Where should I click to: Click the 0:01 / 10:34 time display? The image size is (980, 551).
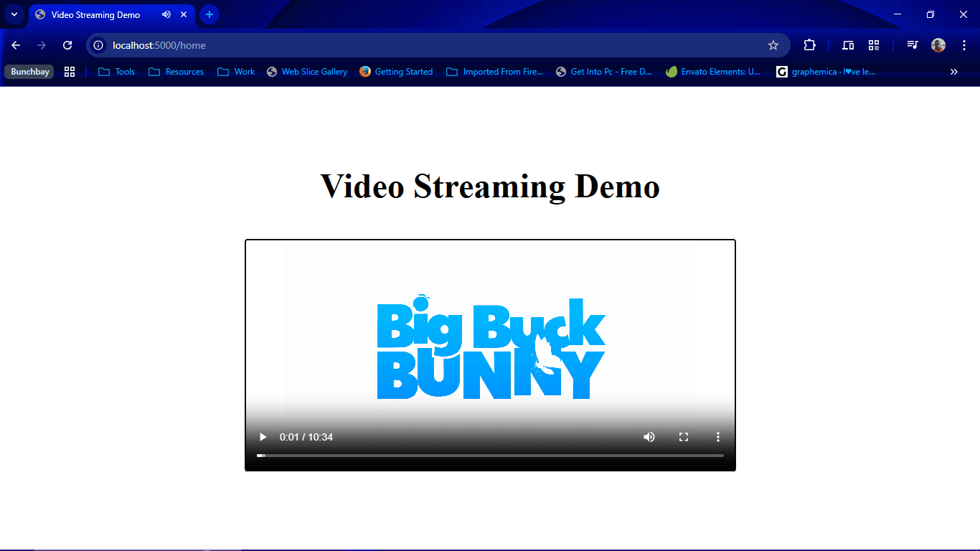(306, 437)
